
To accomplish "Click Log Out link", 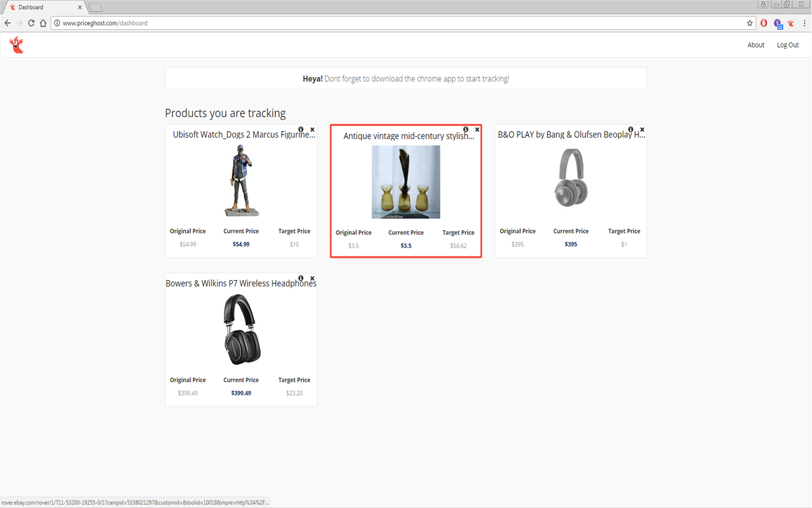I will point(788,45).
